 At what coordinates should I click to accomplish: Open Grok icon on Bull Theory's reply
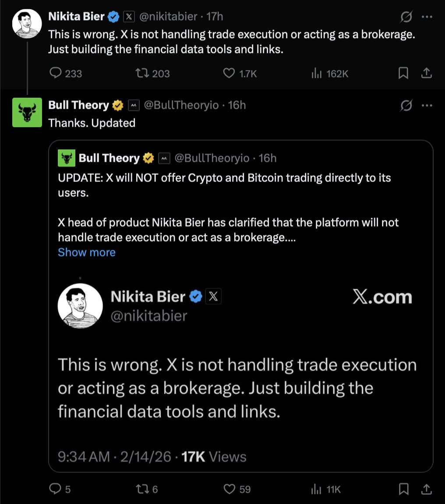[406, 106]
